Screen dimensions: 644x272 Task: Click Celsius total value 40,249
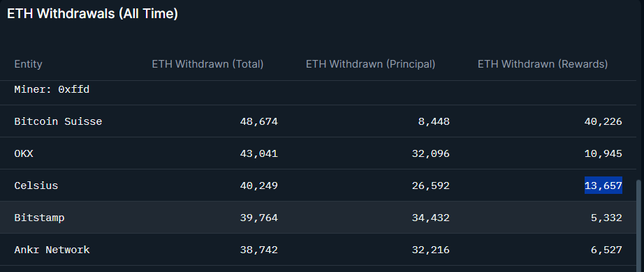coord(258,186)
